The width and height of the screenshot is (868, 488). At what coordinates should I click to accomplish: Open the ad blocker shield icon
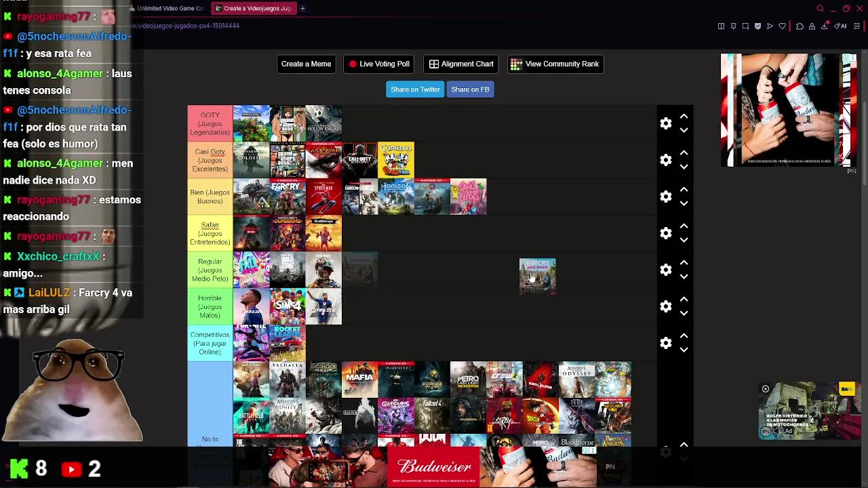tap(757, 26)
